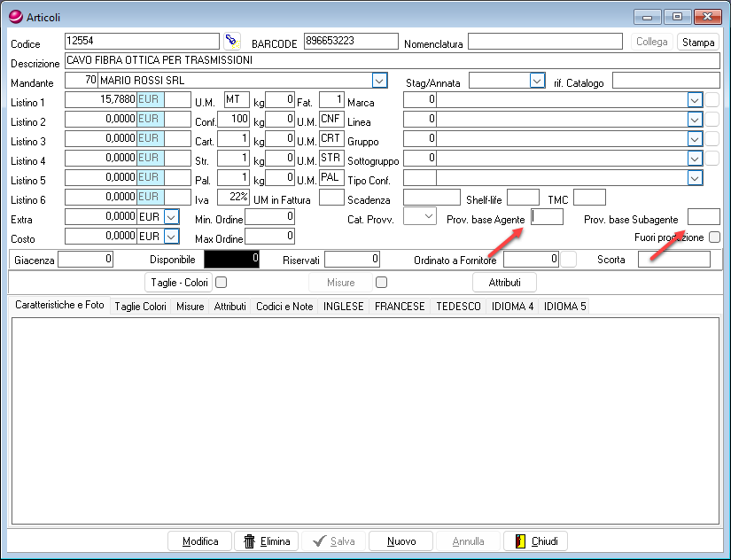Viewport: 731px width, 560px height.
Task: Select the FRANCESE tab
Action: (400, 307)
